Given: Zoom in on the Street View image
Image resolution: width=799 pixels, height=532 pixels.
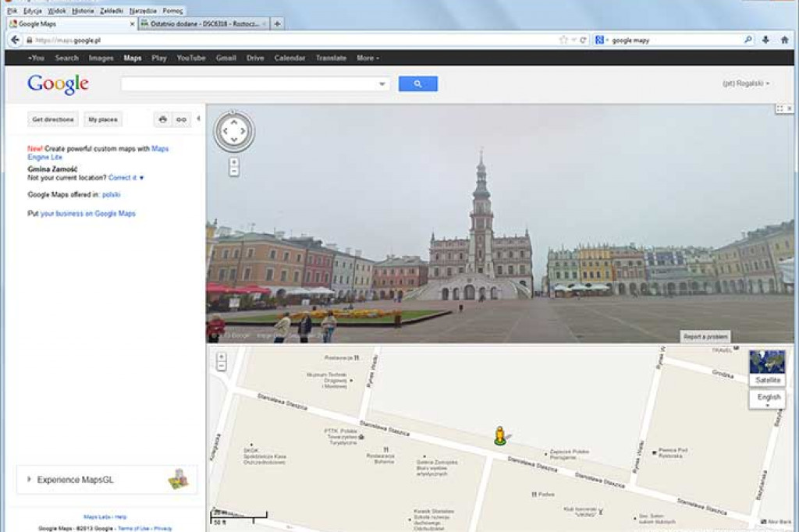Looking at the screenshot, I should coord(234,162).
